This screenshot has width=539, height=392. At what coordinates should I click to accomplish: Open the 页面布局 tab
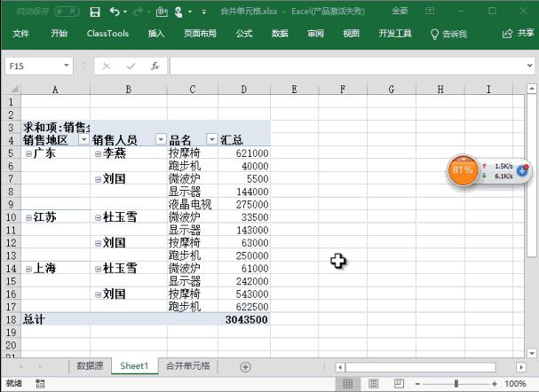[200, 34]
